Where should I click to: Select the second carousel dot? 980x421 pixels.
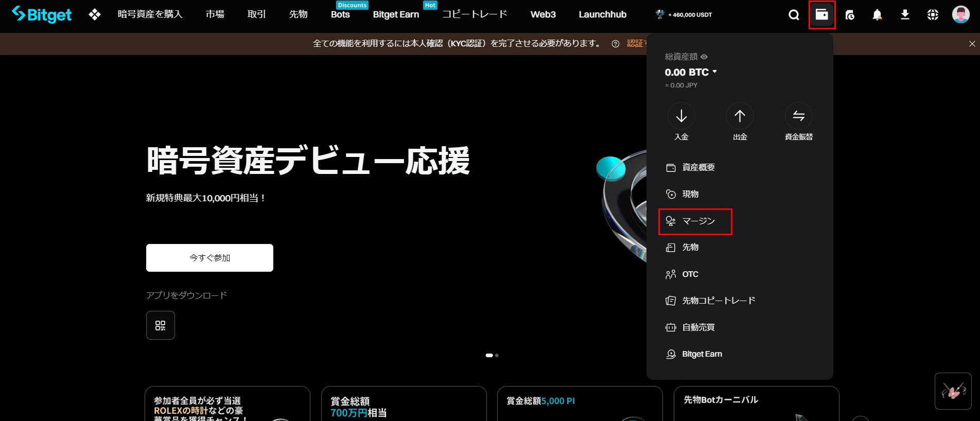click(x=497, y=355)
